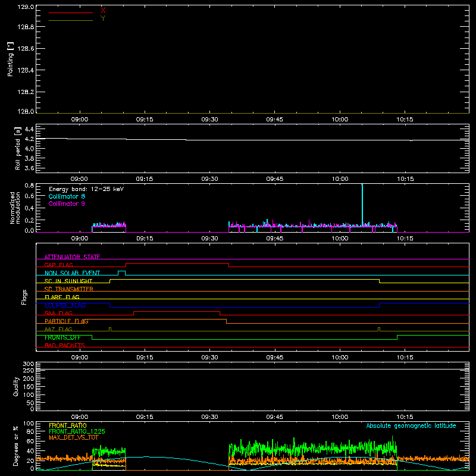
Task: Click the raised red GAP_FLAG segment
Action: pos(177,264)
